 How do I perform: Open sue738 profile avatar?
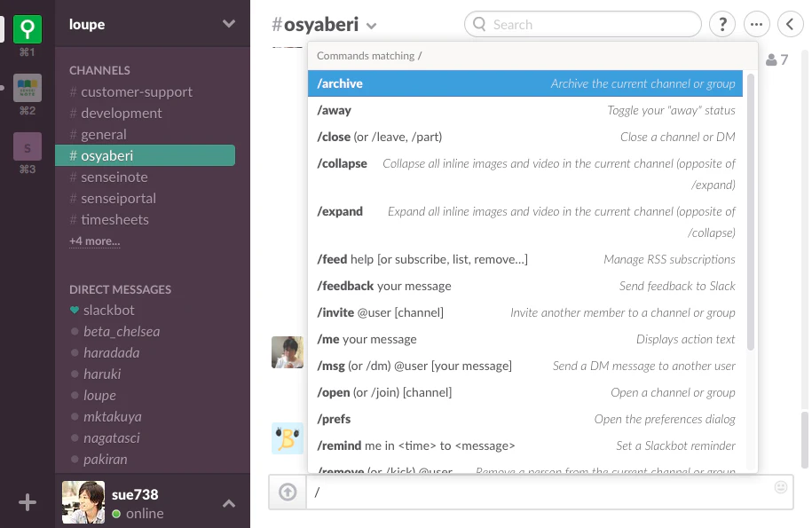[x=83, y=502]
